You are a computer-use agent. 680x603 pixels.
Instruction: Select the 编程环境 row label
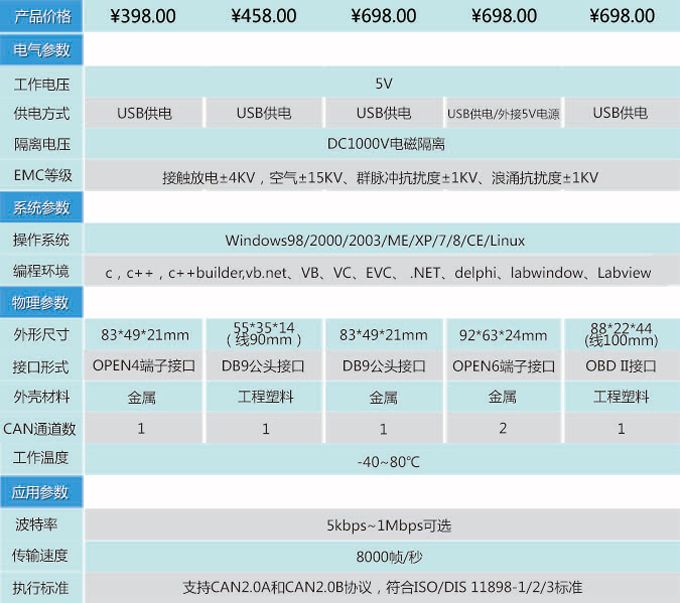[x=41, y=272]
